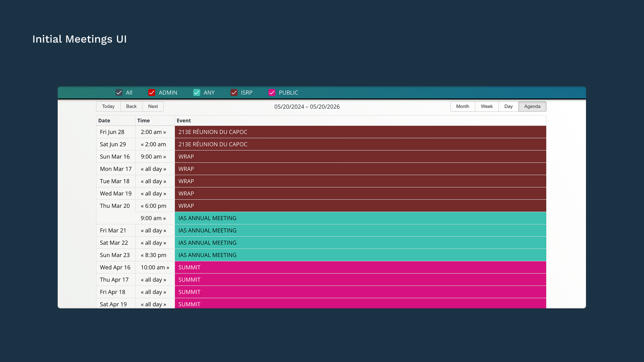
Task: Open IAS ANNUAL MEETING at 9:00 am
Action: pos(360,218)
